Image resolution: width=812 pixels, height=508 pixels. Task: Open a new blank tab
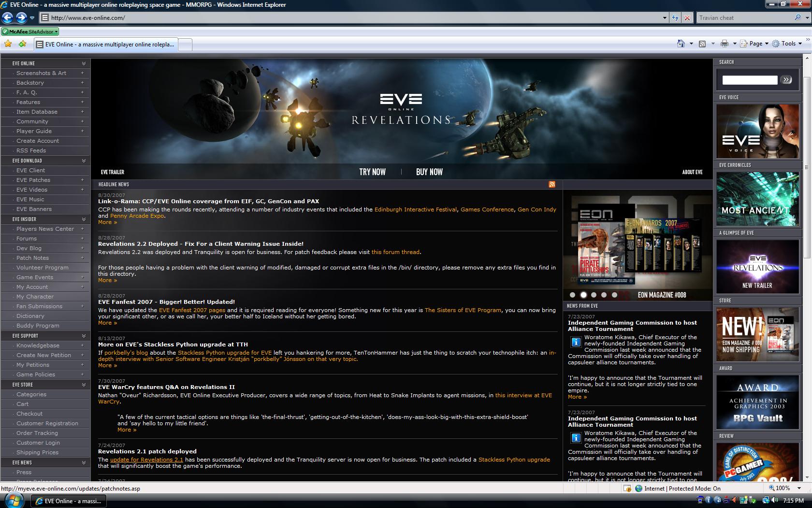(185, 45)
